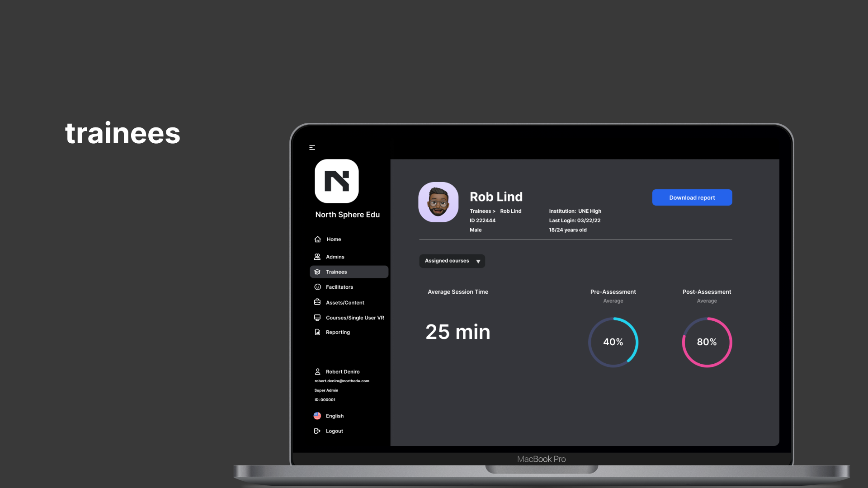Click the 18/24 years old text
This screenshot has height=488, width=868.
pyautogui.click(x=568, y=230)
